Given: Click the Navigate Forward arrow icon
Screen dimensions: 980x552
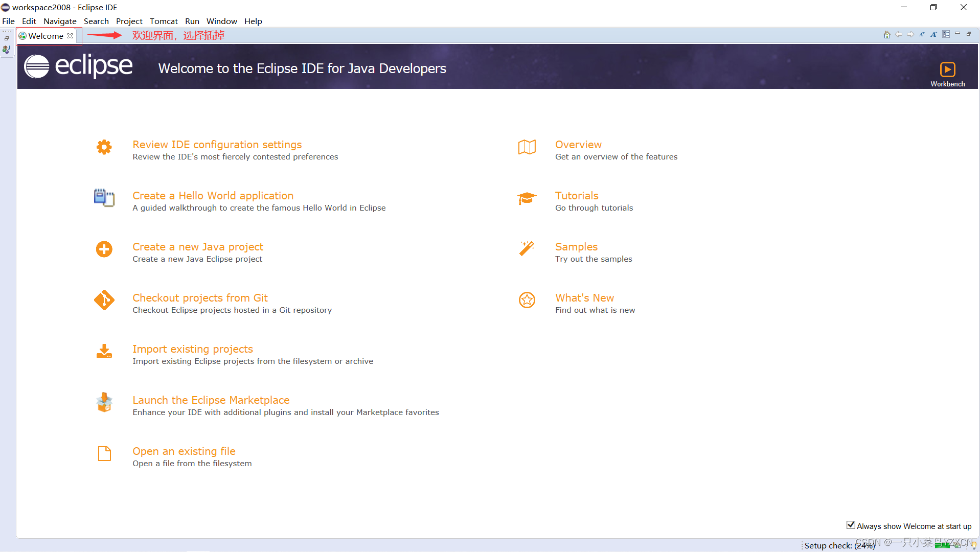Looking at the screenshot, I should tap(910, 34).
